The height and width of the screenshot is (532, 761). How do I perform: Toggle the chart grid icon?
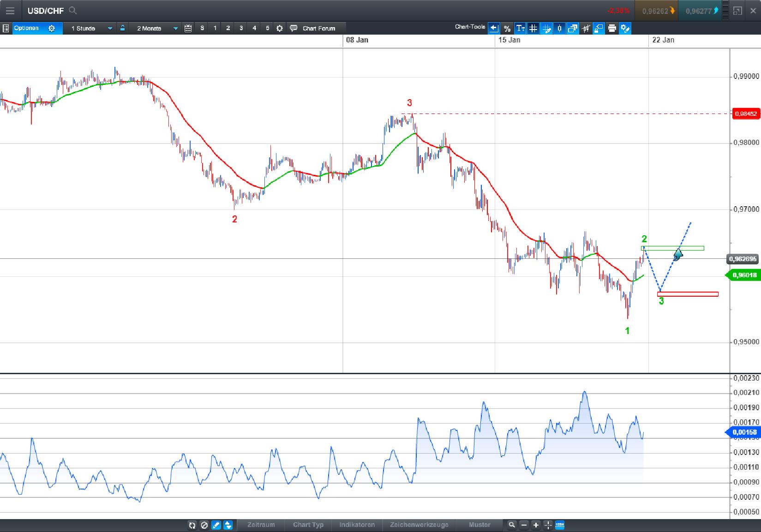(x=533, y=28)
